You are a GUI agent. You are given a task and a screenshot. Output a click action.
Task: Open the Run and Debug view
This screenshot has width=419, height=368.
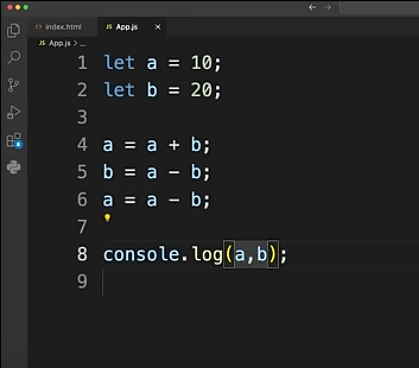13,112
